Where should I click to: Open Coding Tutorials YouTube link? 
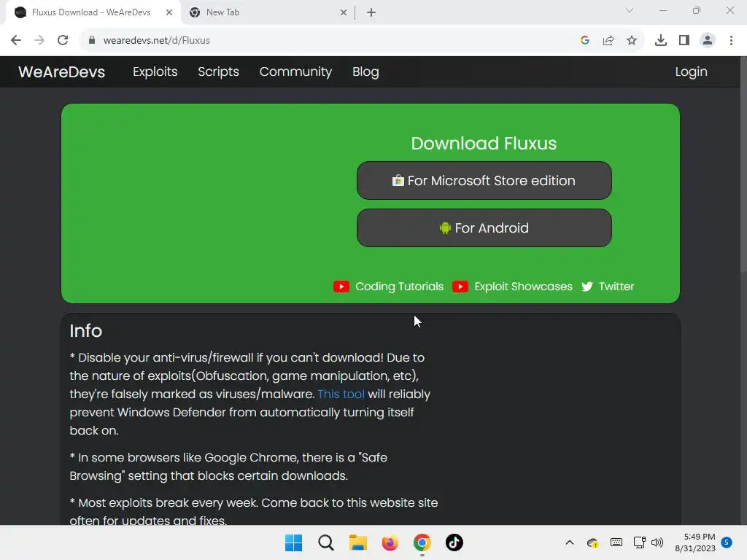click(399, 286)
